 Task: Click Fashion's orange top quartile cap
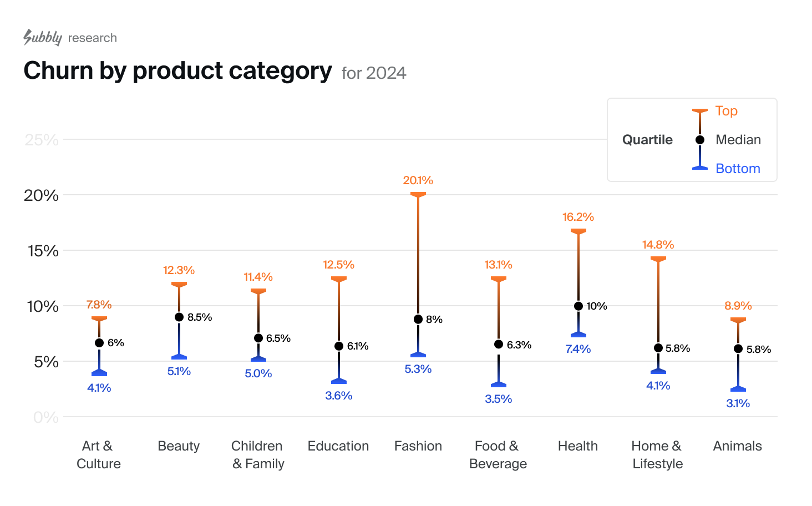coord(418,195)
